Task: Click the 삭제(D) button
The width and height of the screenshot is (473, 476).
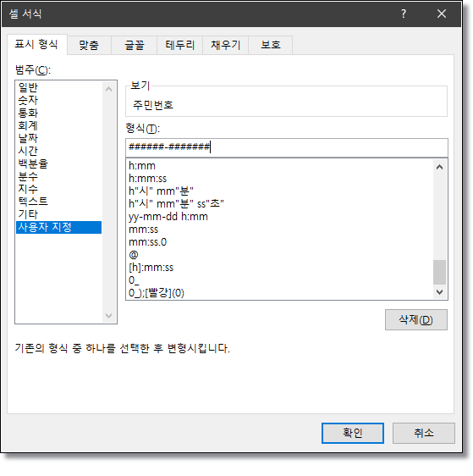Action: 416,320
